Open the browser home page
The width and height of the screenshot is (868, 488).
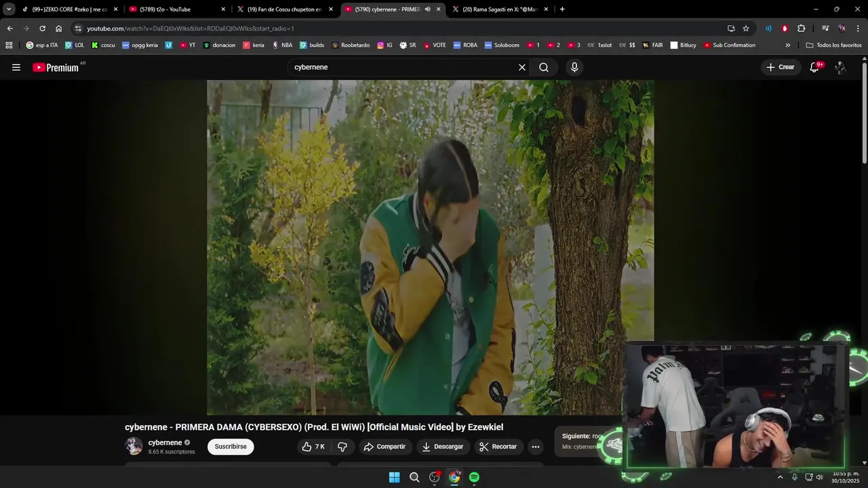59,28
